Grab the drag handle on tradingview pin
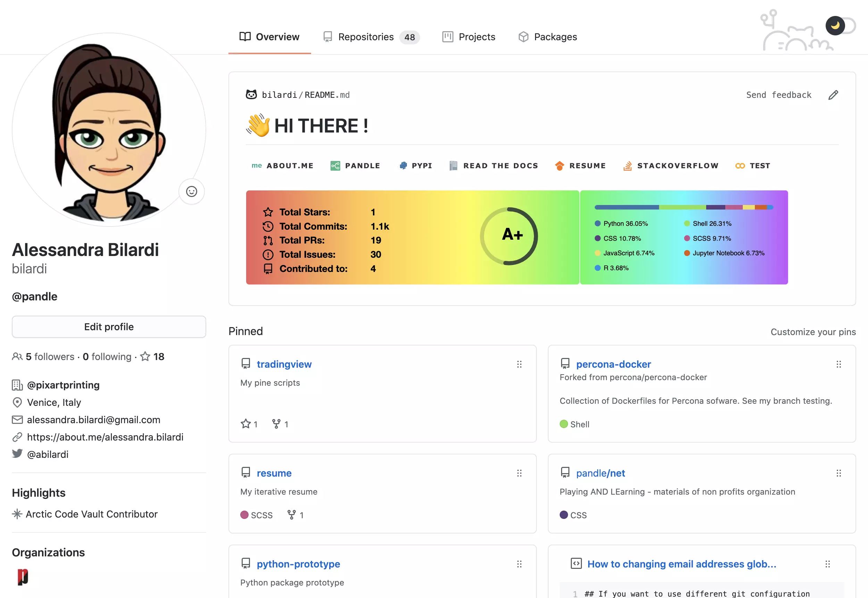Screen dimensions: 868x598 click(519, 364)
